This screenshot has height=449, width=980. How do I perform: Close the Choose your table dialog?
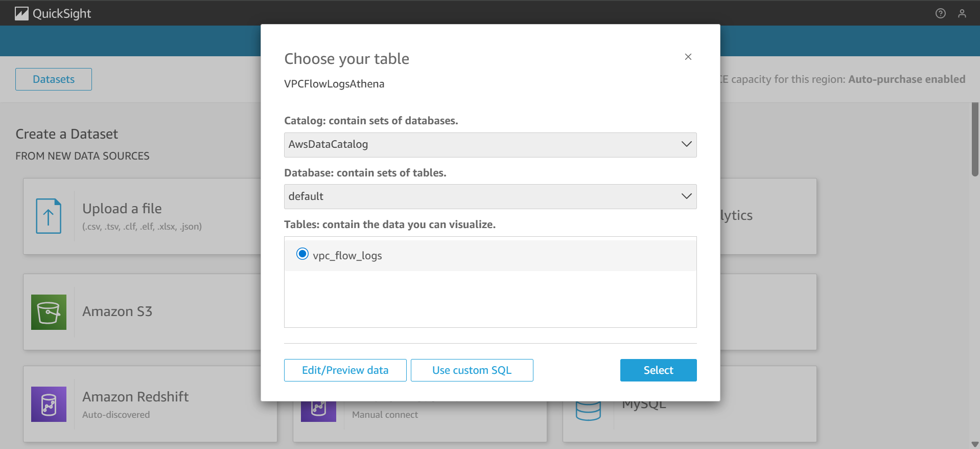[688, 57]
